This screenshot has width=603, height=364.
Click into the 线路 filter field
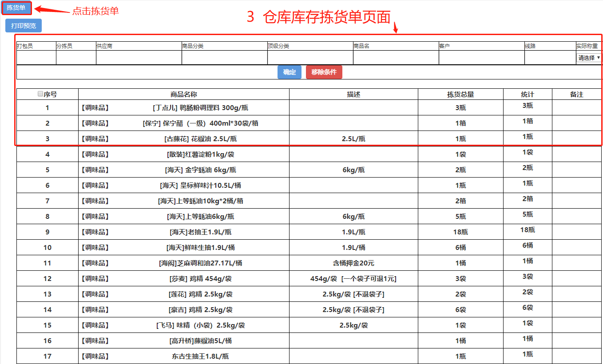tap(550, 58)
